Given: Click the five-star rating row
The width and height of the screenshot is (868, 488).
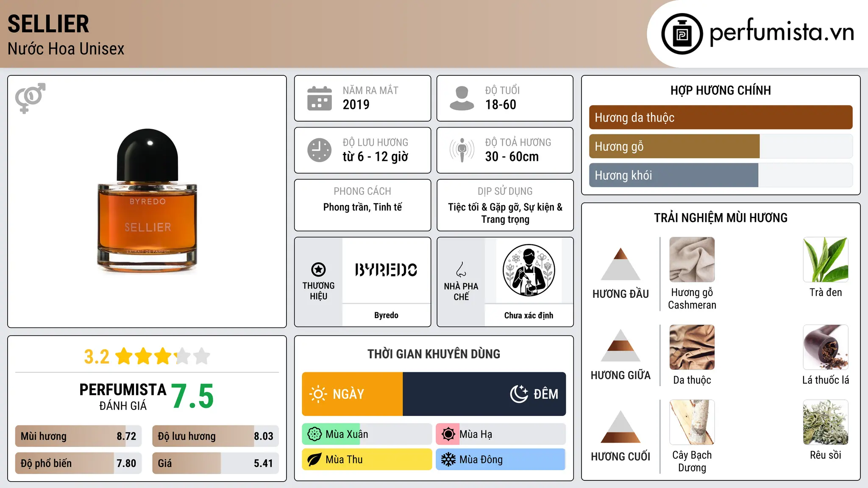Looking at the screenshot, I should click(x=163, y=356).
